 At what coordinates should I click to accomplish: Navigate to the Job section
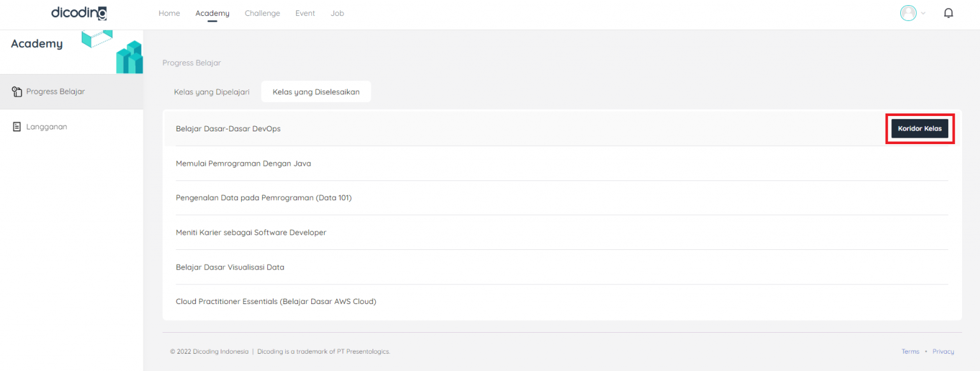(337, 13)
